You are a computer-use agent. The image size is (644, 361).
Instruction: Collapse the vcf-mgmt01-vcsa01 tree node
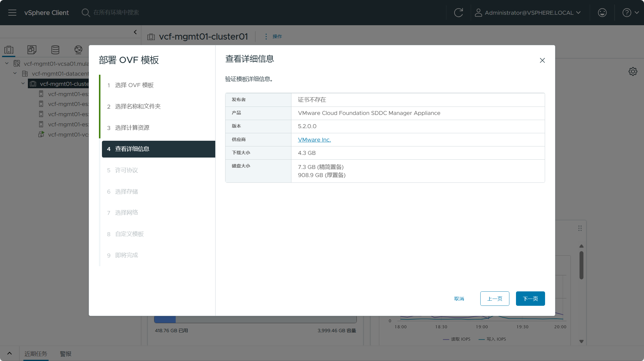(7, 64)
